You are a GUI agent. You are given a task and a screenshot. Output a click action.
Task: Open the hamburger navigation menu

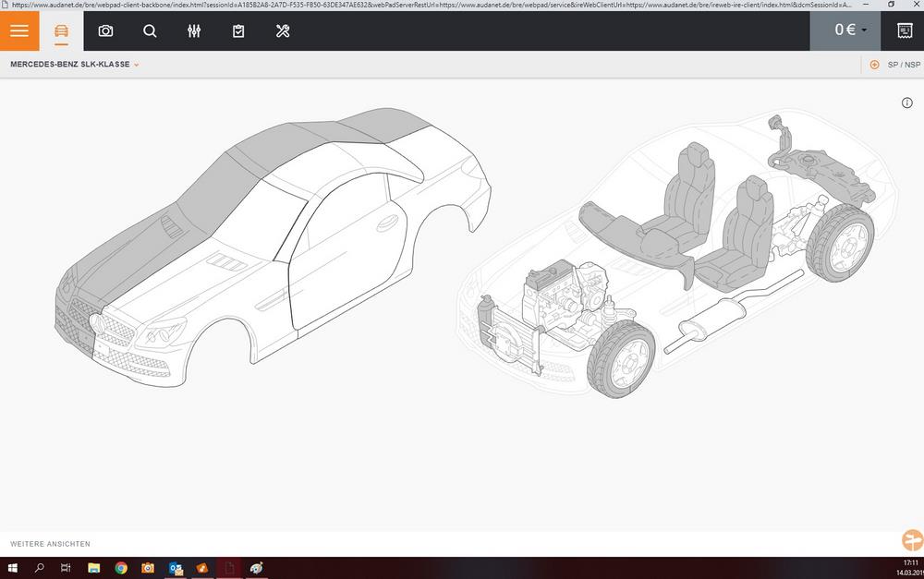click(x=18, y=30)
